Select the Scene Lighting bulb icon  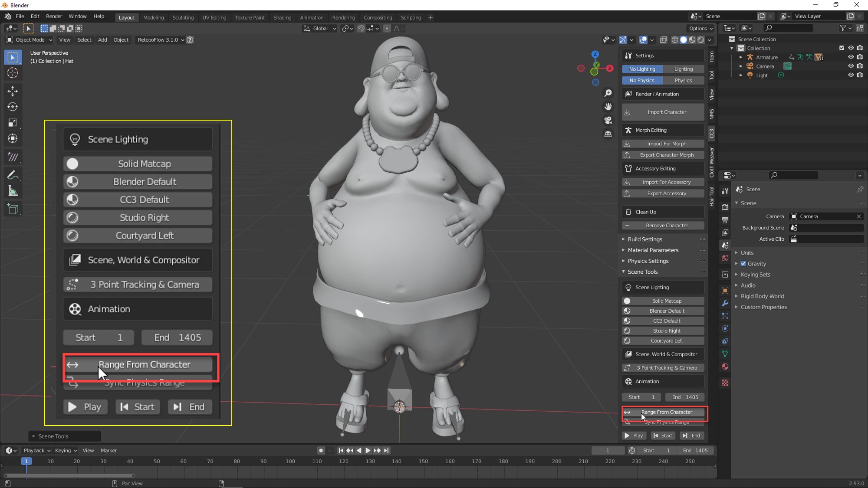[x=75, y=139]
